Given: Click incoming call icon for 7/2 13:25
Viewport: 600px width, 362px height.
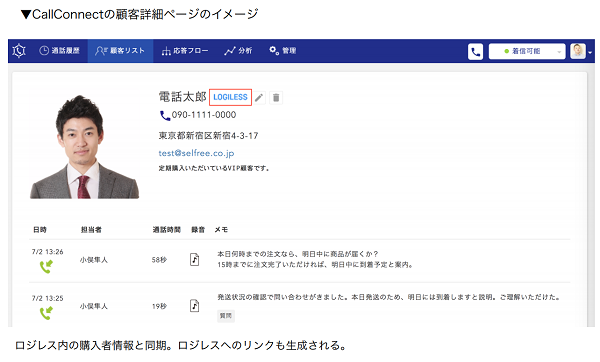Looking at the screenshot, I should pyautogui.click(x=46, y=313).
